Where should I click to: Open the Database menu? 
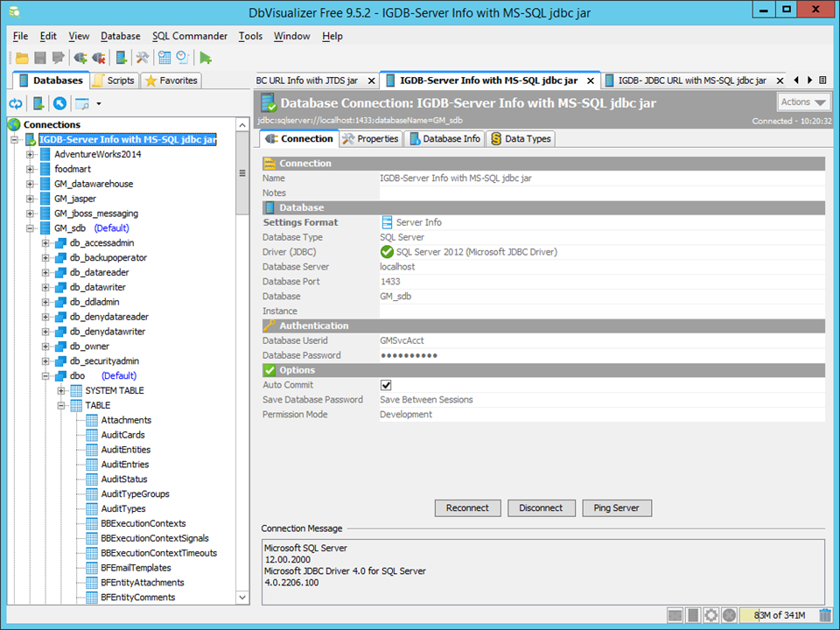click(121, 36)
